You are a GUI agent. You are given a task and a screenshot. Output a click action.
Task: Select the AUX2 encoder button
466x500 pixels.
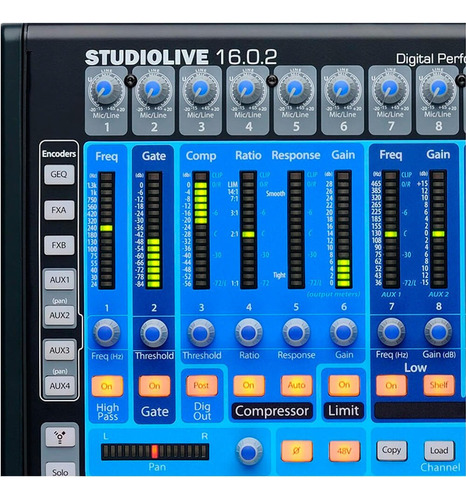pos(60,315)
